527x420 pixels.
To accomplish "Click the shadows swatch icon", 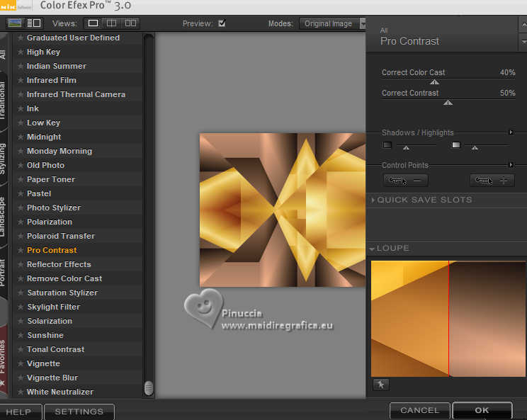I will pos(387,145).
